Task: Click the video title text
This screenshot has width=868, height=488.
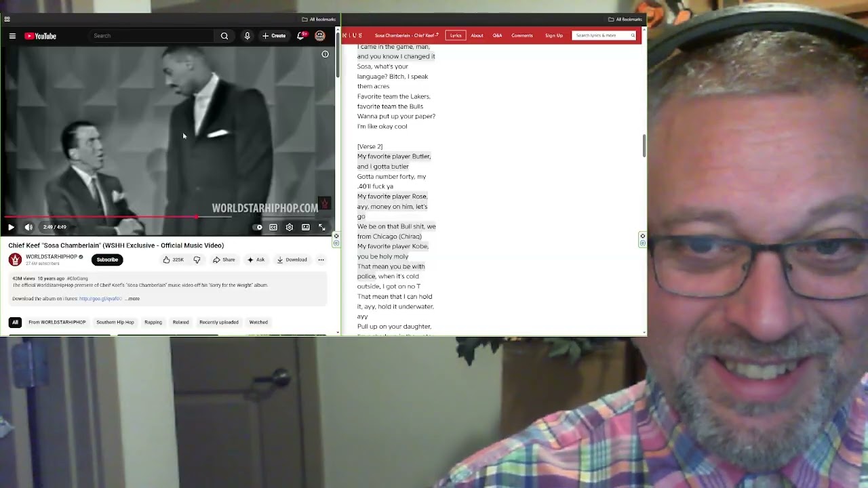Action: 116,245
